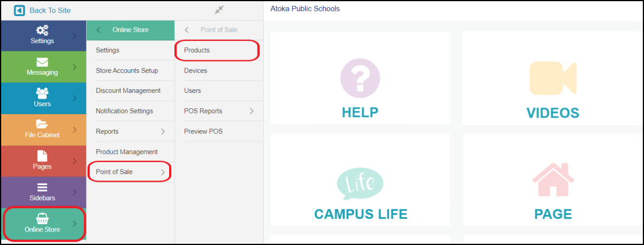This screenshot has height=245, width=644.
Task: Open the HELP question mark tile
Action: point(360,79)
